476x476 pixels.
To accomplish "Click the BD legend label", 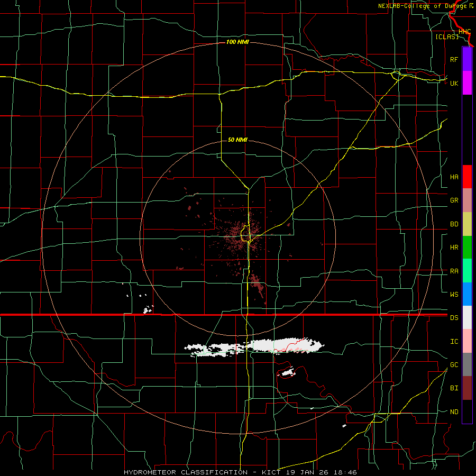I will coord(454,224).
